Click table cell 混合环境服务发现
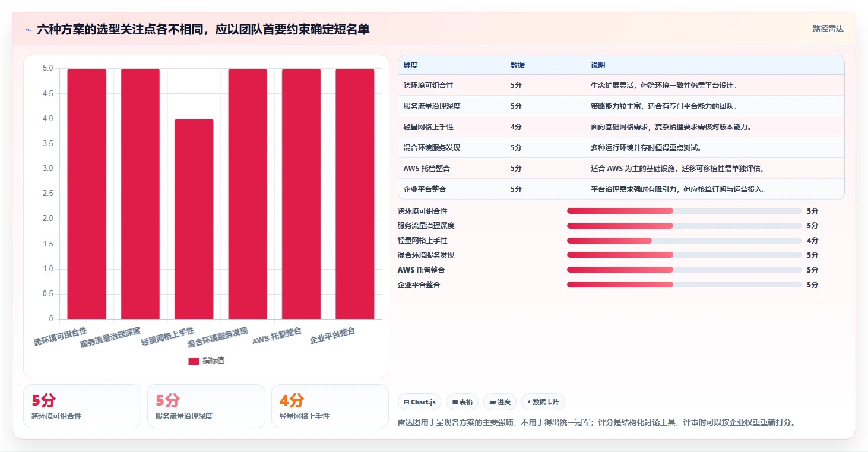Viewport: 868px width, 452px height. (x=432, y=148)
